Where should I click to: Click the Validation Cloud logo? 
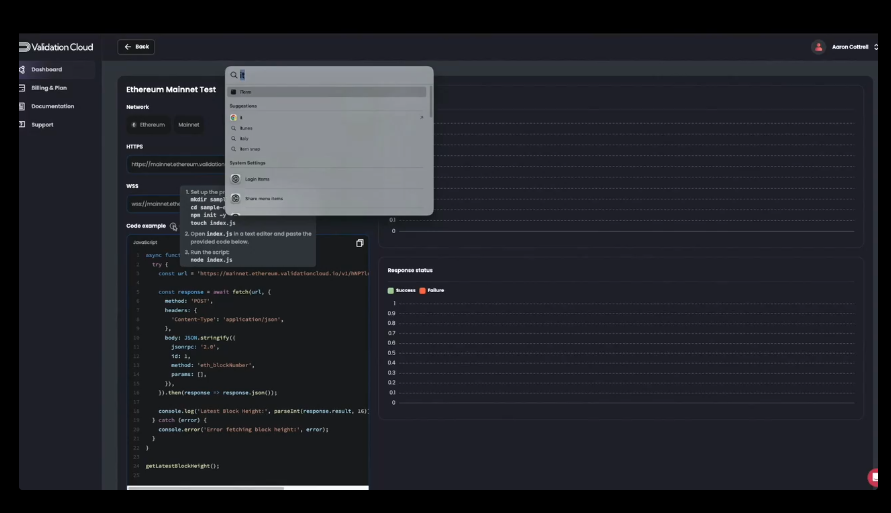(56, 47)
